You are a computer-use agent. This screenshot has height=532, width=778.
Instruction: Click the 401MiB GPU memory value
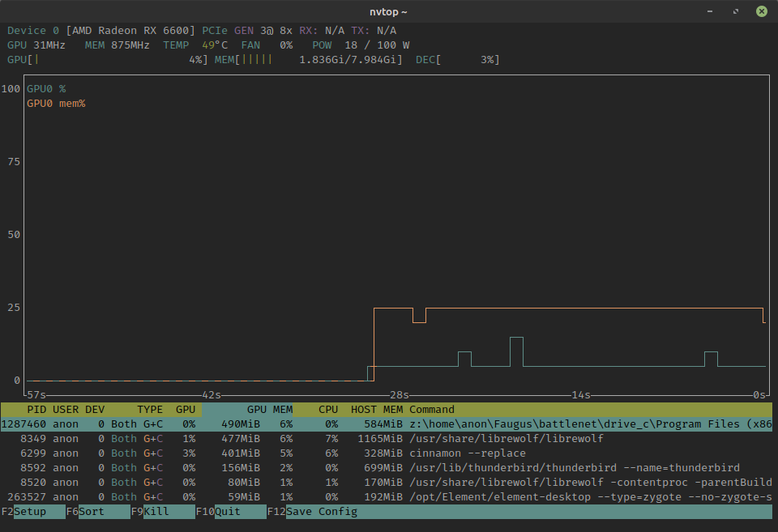tap(241, 453)
